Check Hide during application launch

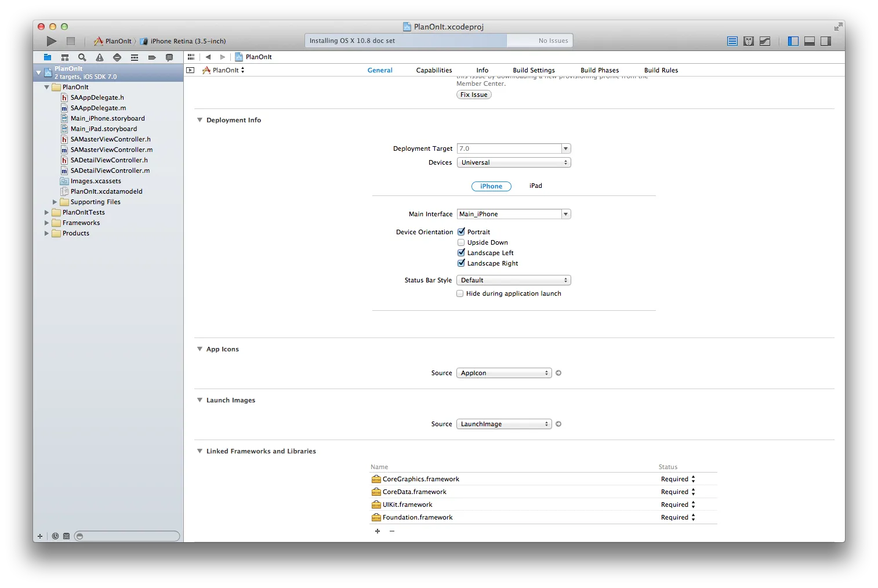point(460,293)
